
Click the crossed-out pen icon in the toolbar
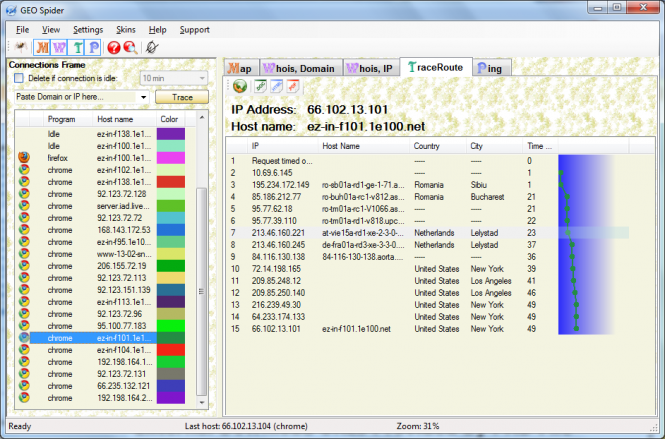pyautogui.click(x=151, y=47)
